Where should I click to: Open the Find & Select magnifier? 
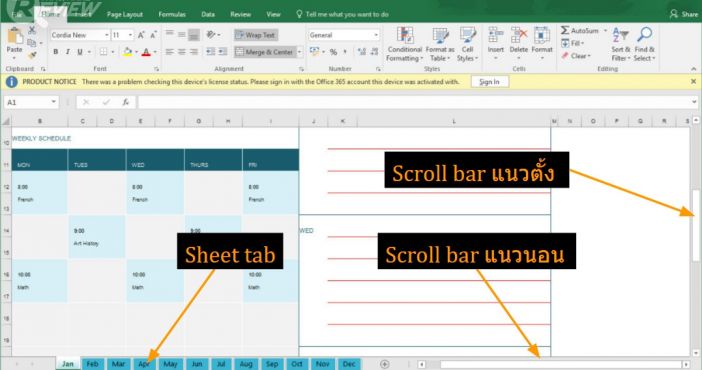pos(644,35)
